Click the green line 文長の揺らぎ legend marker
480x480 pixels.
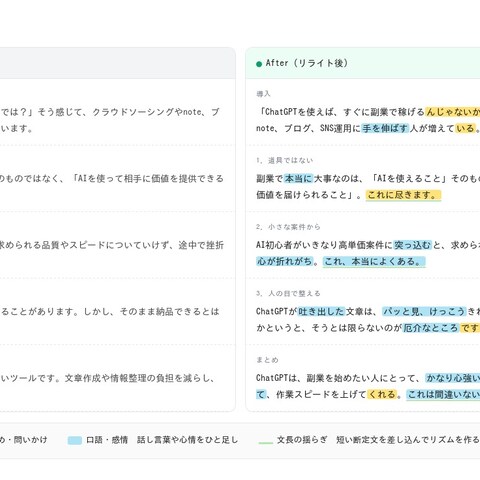[x=265, y=443]
